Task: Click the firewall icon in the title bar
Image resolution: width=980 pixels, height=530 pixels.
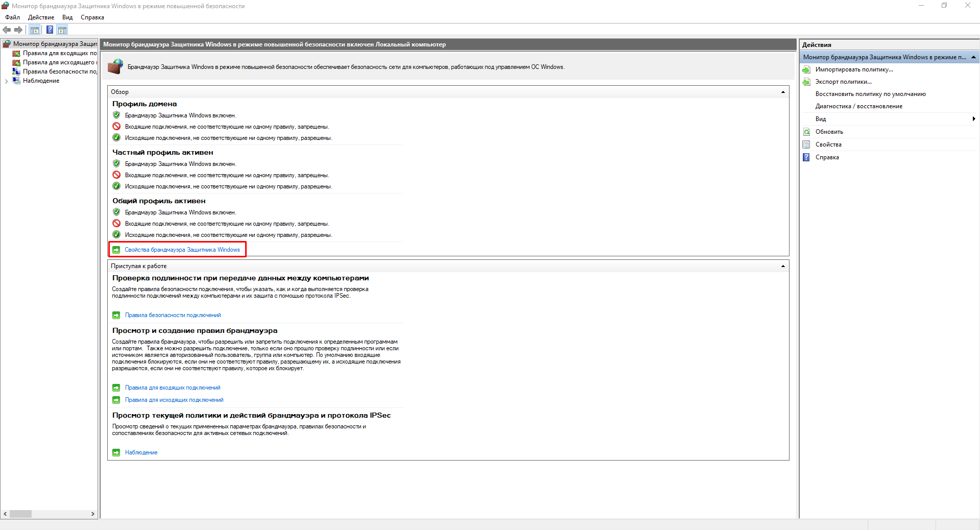Action: (5, 6)
